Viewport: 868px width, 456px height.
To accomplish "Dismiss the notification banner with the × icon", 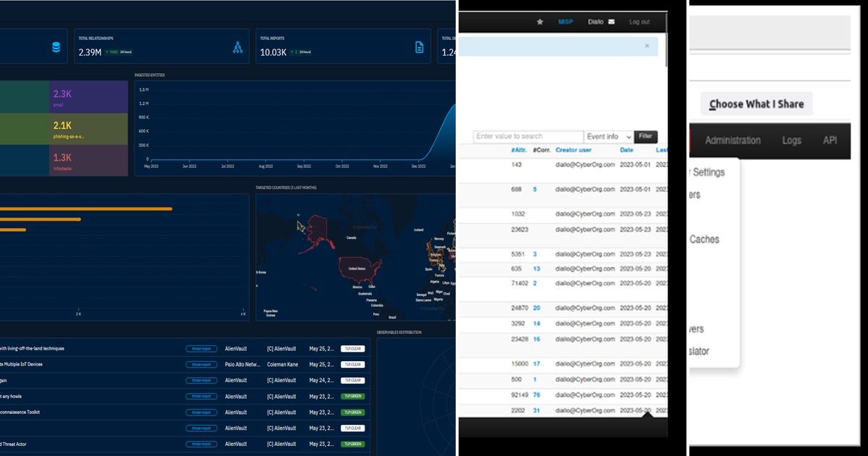I will 647,45.
